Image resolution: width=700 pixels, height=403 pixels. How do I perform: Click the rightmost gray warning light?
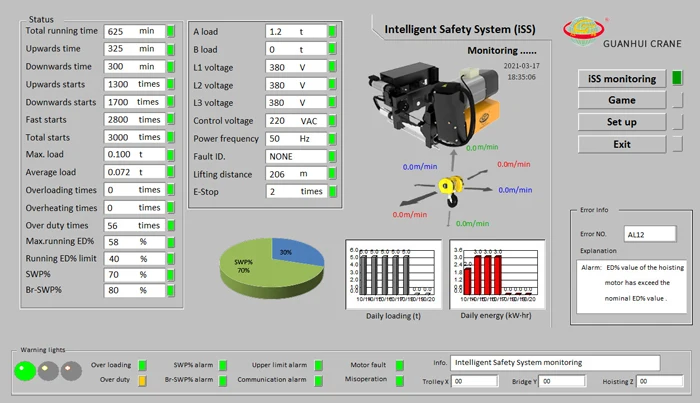(71, 371)
